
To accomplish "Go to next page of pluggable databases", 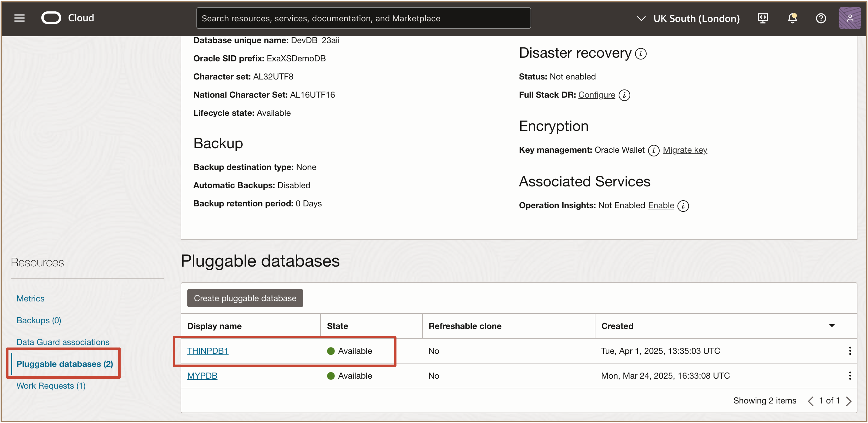I will click(x=848, y=401).
